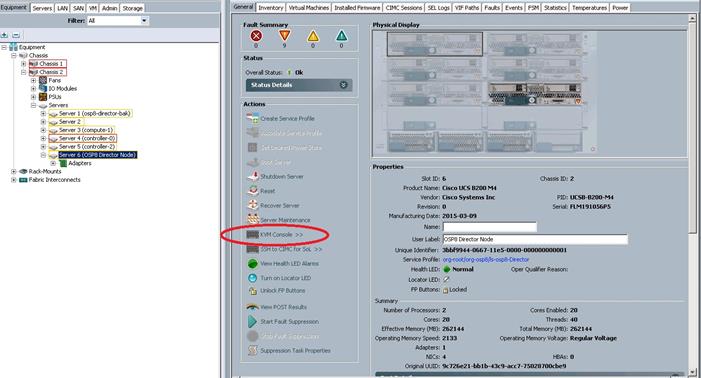This screenshot has width=701, height=378.
Task: Click the Shutdown Server action icon
Action: pos(253,176)
